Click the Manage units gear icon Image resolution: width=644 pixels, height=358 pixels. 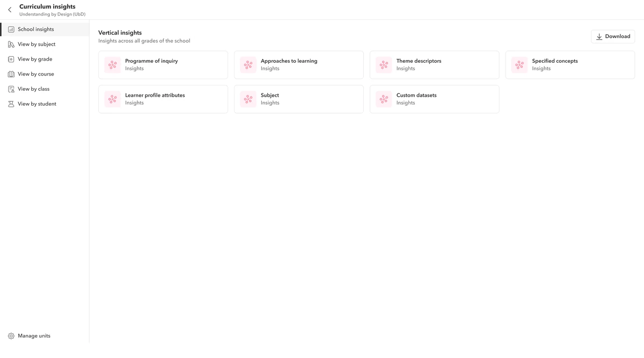(11, 336)
